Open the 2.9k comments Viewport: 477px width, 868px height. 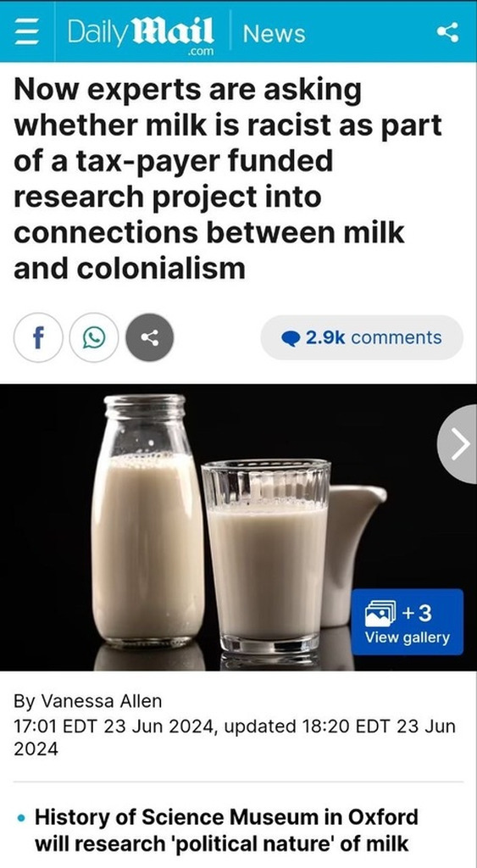tap(362, 337)
